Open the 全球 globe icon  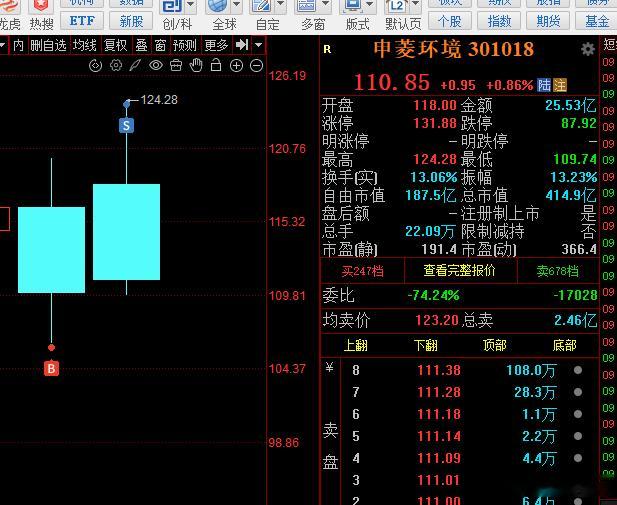tap(218, 6)
